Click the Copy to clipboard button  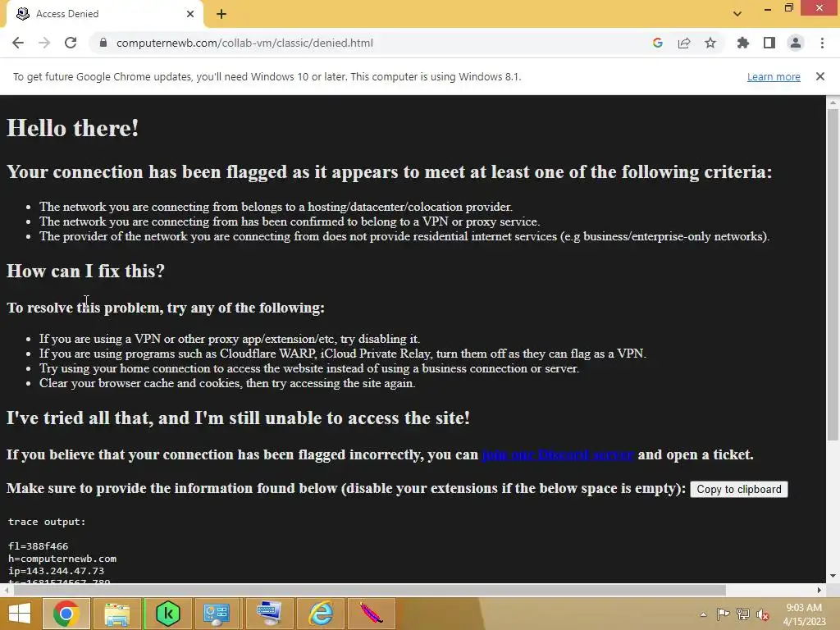coord(739,489)
